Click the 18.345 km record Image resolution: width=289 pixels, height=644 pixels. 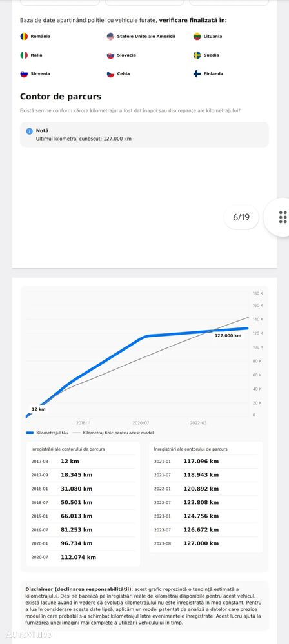[83, 475]
